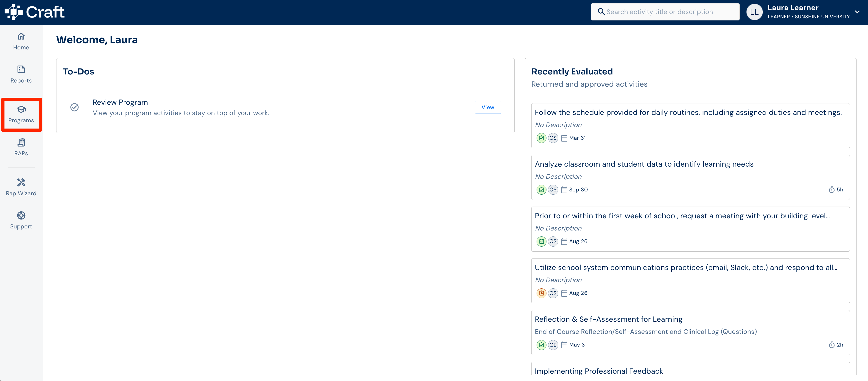This screenshot has height=381, width=868.
Task: Click CE badge on May 31 activity
Action: coord(553,345)
